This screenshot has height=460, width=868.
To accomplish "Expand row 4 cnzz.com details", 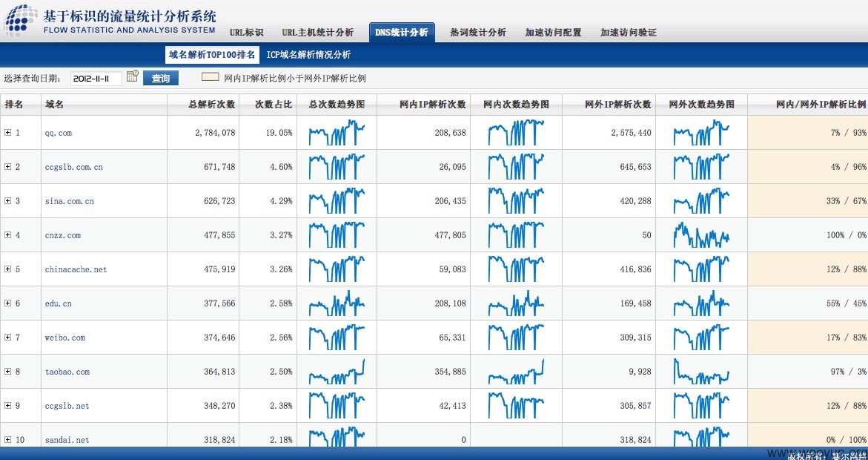I will (x=7, y=235).
